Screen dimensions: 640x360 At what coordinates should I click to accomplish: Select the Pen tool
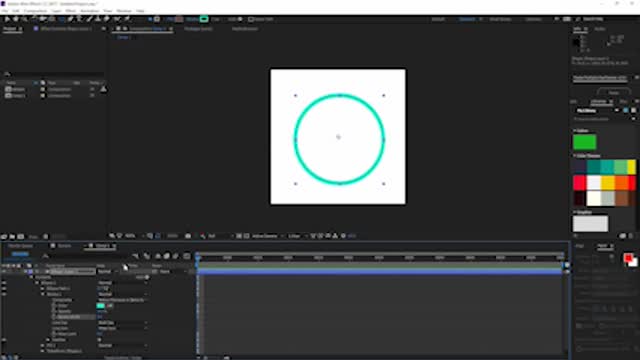pos(71,19)
